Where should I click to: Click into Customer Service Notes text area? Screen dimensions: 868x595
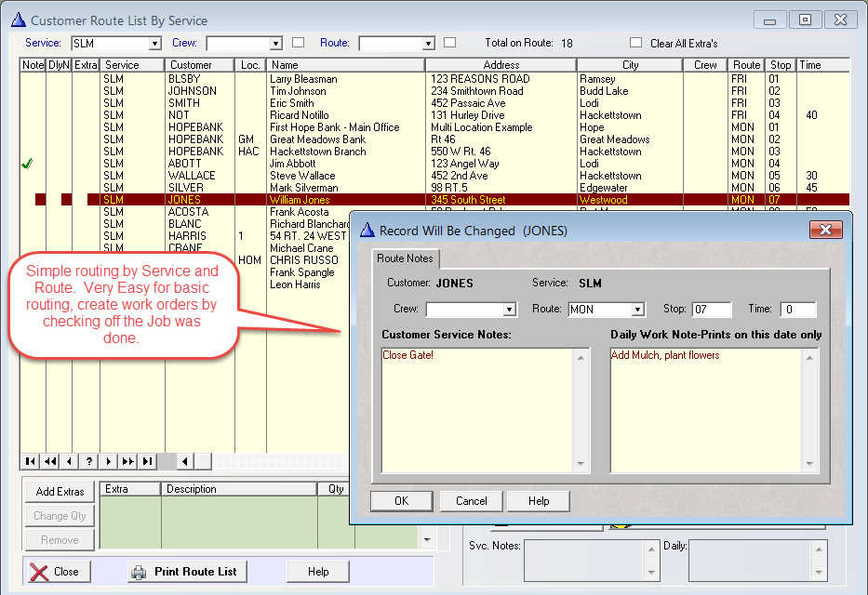479,410
